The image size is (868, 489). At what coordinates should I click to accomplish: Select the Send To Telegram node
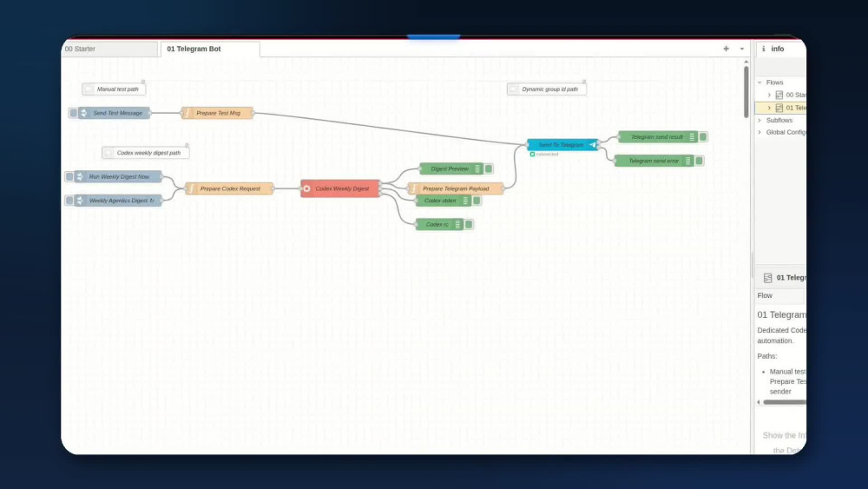(x=563, y=145)
